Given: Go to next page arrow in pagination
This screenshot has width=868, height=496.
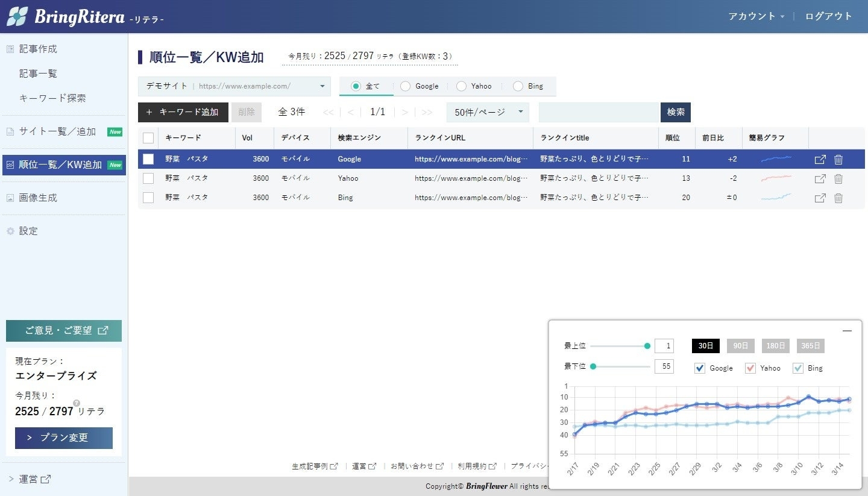Looking at the screenshot, I should (405, 112).
